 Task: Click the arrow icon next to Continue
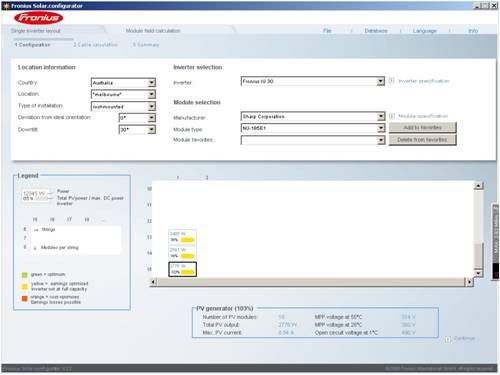448,339
